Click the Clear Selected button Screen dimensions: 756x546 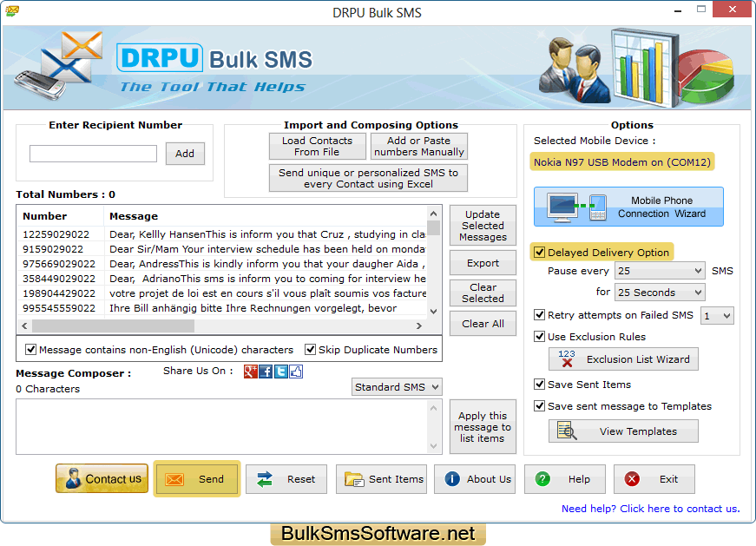[x=483, y=293]
